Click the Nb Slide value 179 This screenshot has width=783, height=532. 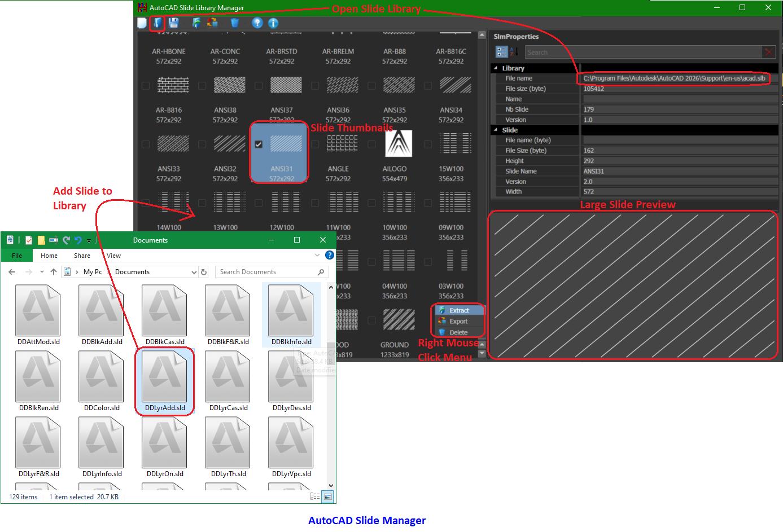tap(588, 109)
